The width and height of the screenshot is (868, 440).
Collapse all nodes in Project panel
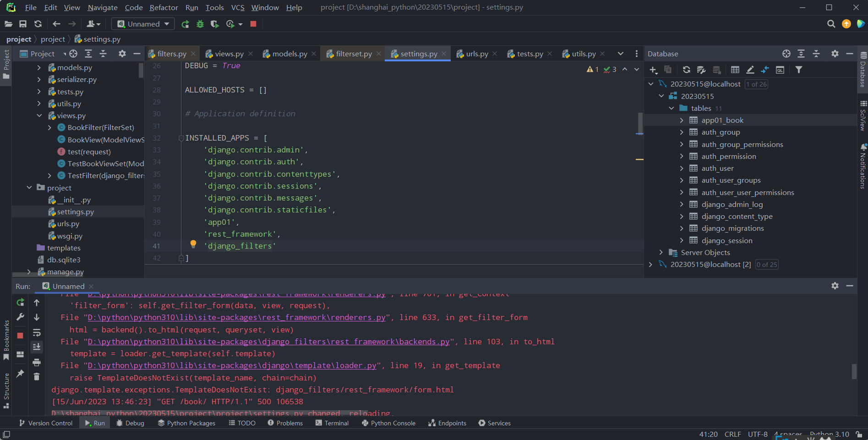[103, 54]
